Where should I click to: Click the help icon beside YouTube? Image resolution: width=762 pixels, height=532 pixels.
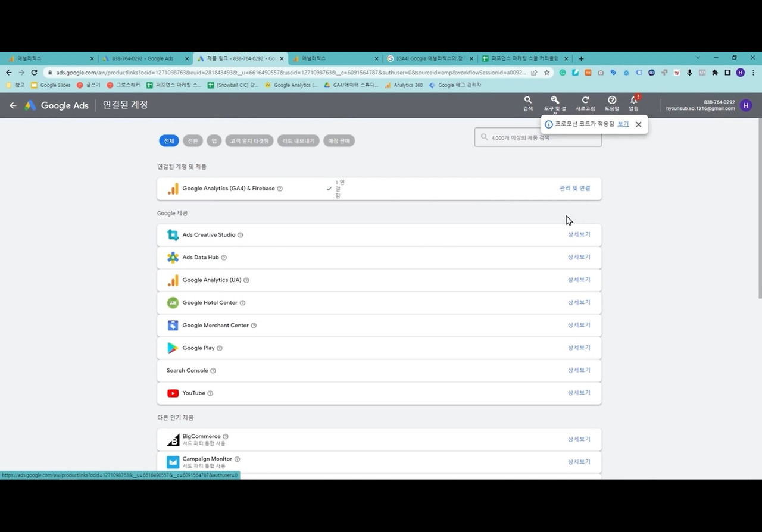(210, 393)
